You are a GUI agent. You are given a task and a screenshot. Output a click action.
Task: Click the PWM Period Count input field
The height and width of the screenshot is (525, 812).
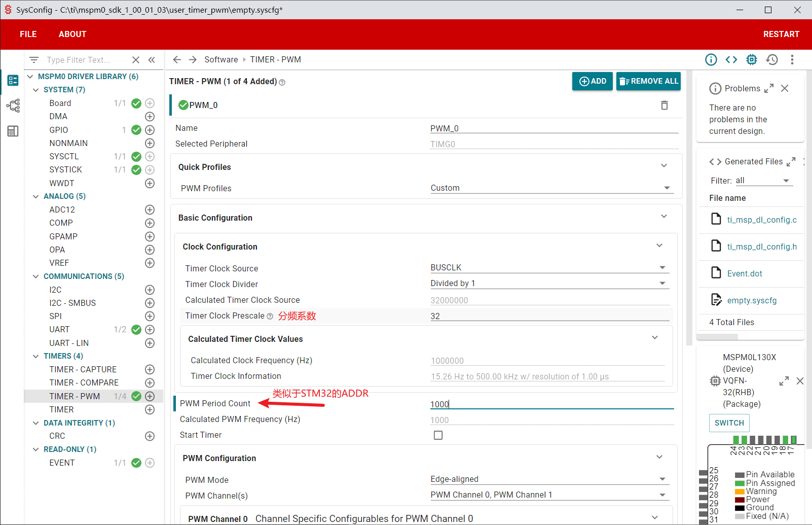click(x=551, y=404)
